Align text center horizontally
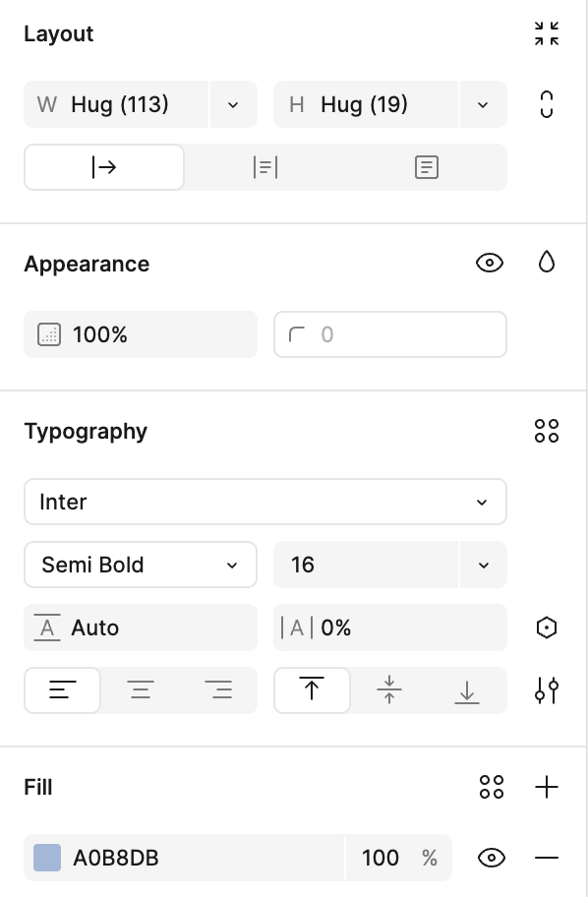 141,689
